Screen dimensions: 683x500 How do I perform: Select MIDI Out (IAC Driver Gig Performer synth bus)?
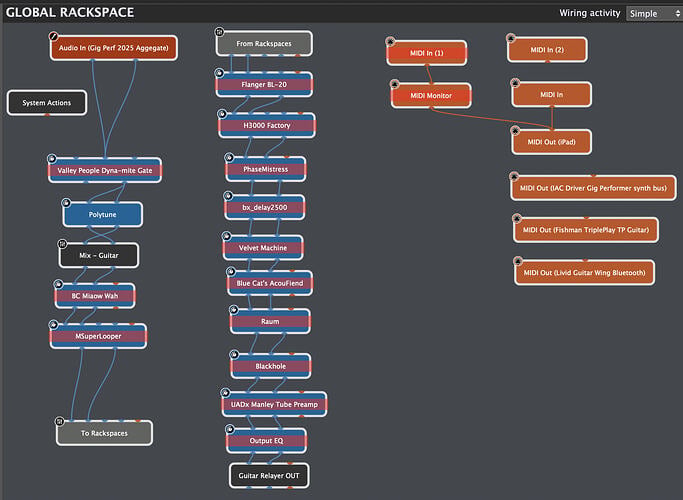593,188
